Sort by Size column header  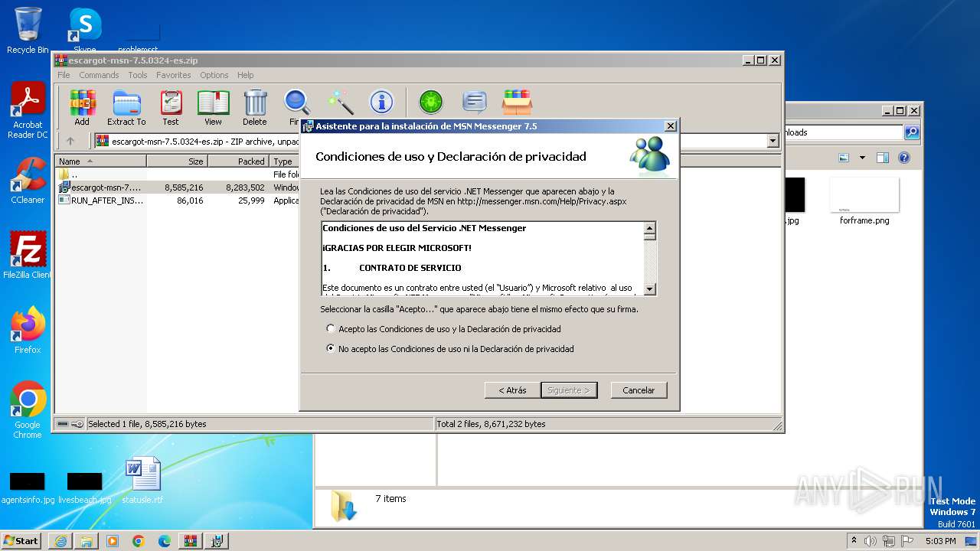(x=177, y=161)
